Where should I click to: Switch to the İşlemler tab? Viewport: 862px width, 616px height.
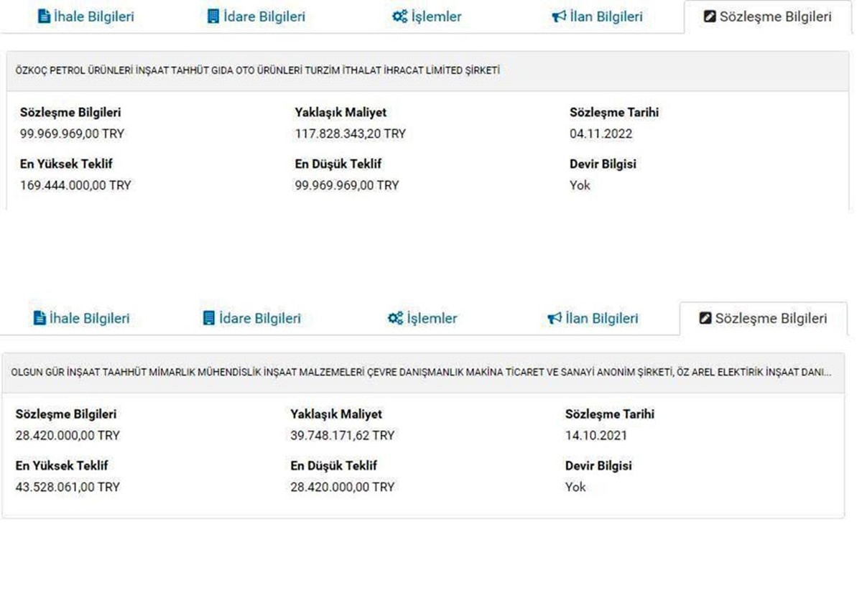427,17
